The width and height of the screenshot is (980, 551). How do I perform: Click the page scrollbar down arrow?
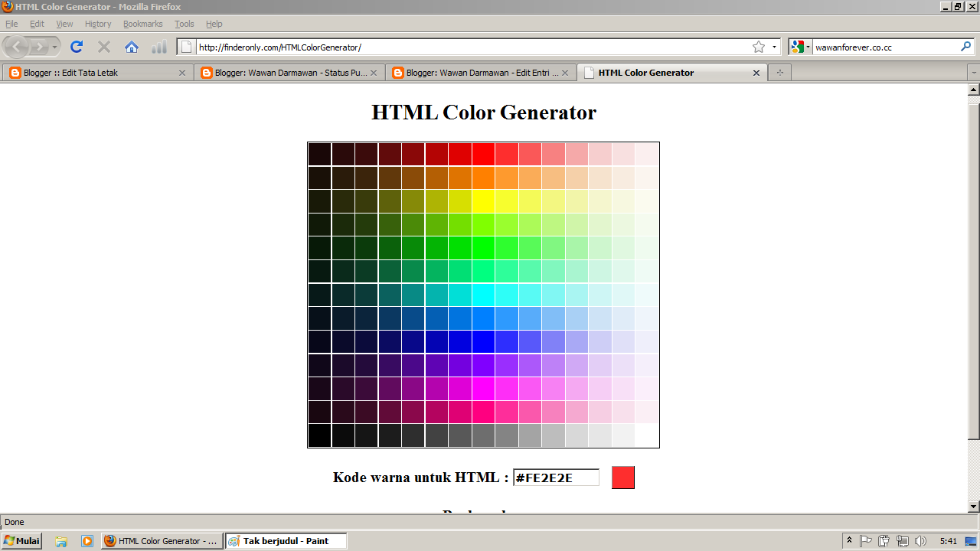coord(974,506)
